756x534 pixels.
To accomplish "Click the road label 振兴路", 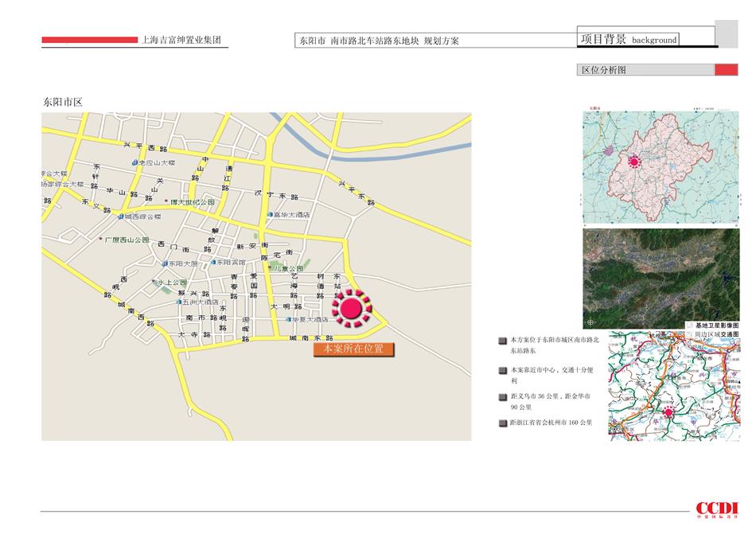I will (x=193, y=293).
